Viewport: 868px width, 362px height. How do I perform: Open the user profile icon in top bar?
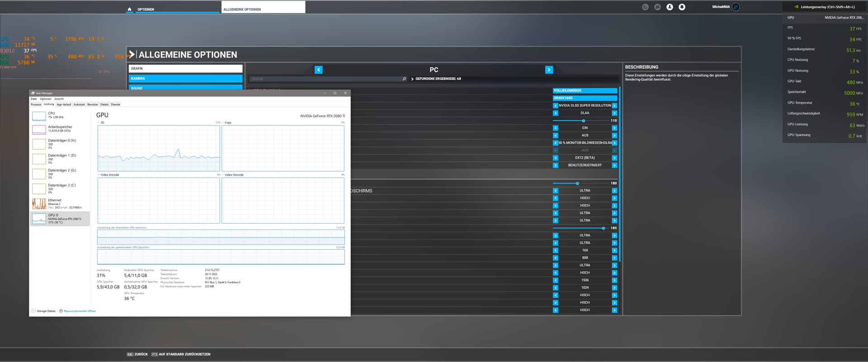point(670,7)
